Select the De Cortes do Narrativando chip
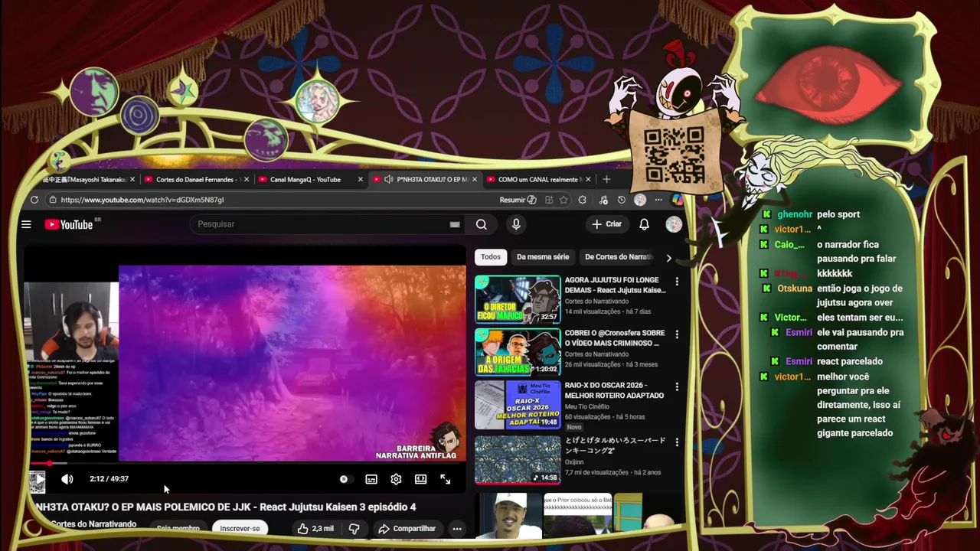This screenshot has width=980, height=551. pyautogui.click(x=619, y=257)
